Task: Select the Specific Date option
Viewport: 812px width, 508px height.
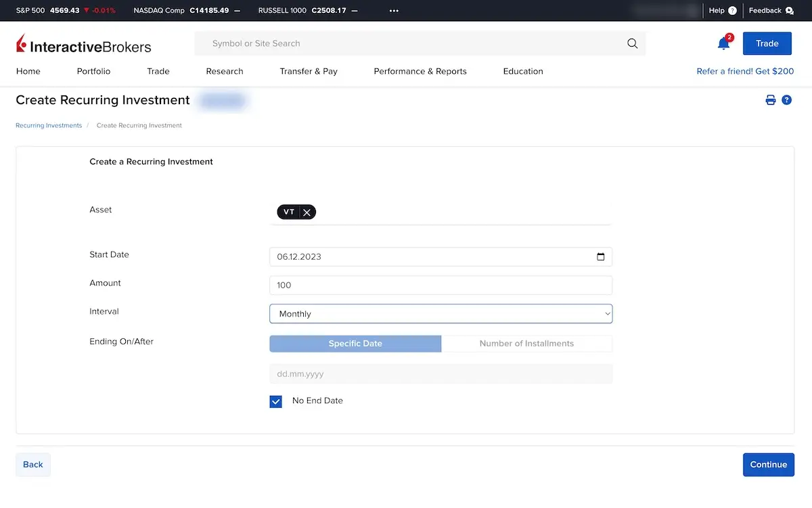Action: pyautogui.click(x=355, y=344)
